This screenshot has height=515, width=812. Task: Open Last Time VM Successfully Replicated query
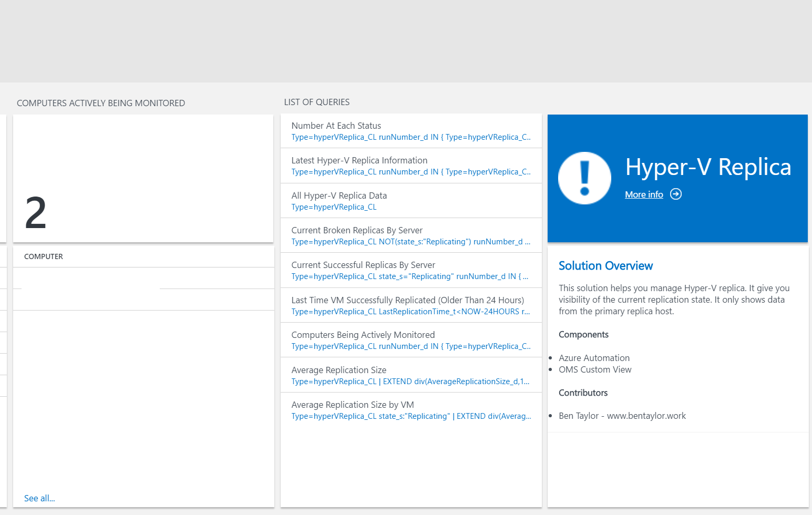coord(411,305)
